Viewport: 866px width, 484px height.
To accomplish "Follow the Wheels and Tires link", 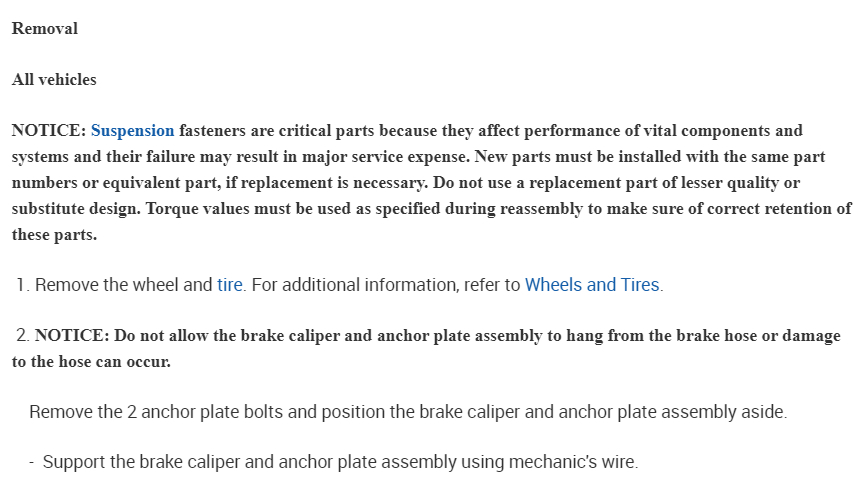I will [x=592, y=285].
